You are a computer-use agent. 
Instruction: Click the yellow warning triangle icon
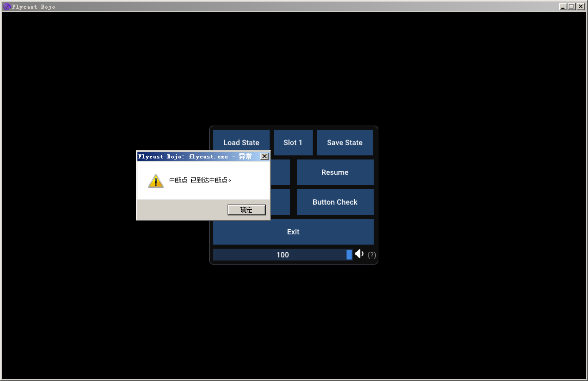tap(156, 181)
